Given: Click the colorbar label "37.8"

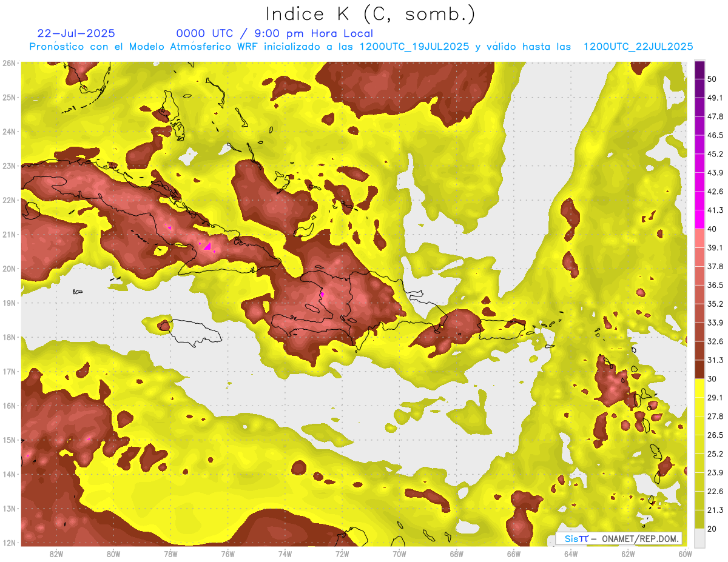Looking at the screenshot, I should tap(715, 266).
